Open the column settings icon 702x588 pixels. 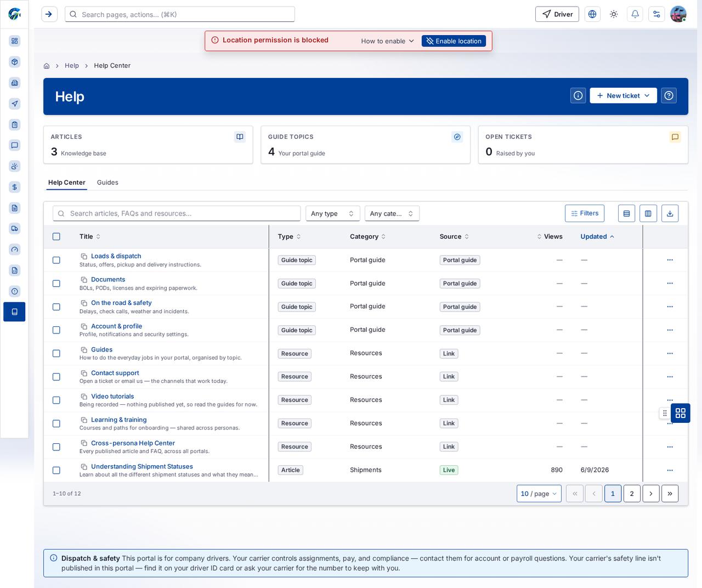coord(648,213)
